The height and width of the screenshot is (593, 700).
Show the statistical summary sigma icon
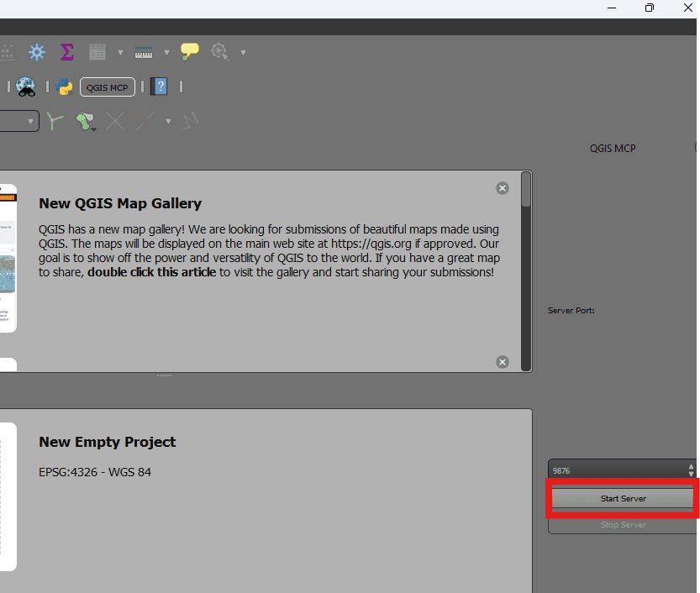click(x=67, y=52)
